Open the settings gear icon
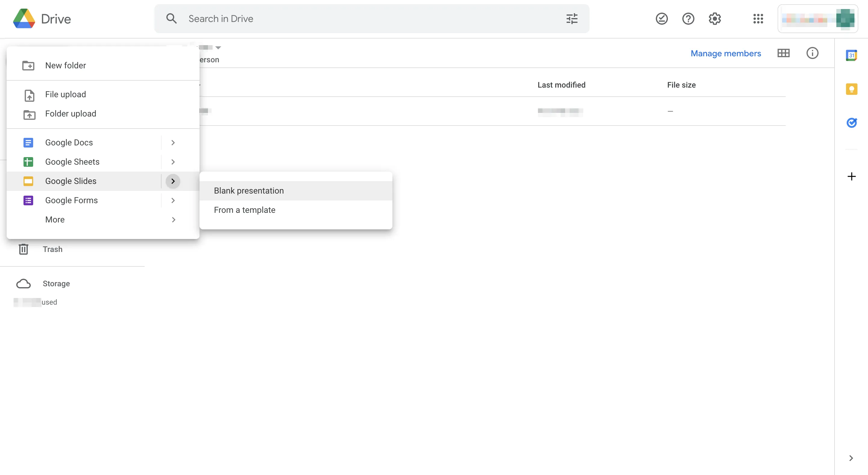Image resolution: width=868 pixels, height=475 pixels. 714,19
